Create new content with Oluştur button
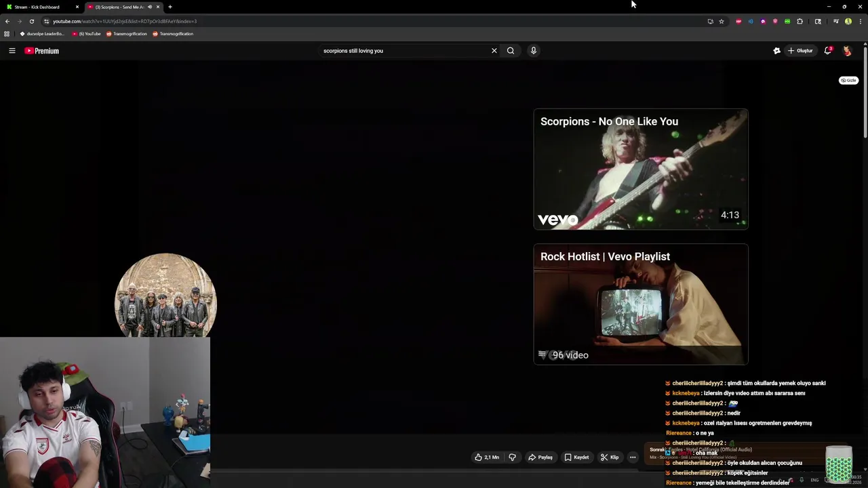The height and width of the screenshot is (488, 868). tap(800, 51)
